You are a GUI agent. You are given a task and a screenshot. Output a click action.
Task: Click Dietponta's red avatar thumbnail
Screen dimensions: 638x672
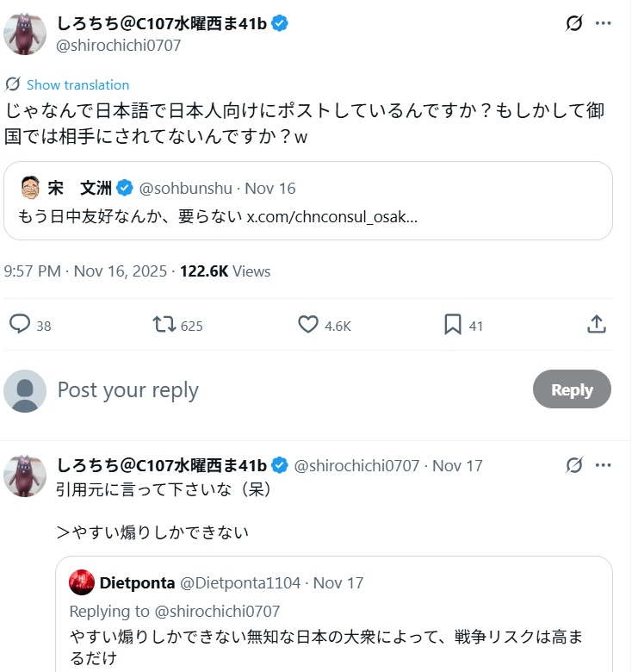pos(82,583)
